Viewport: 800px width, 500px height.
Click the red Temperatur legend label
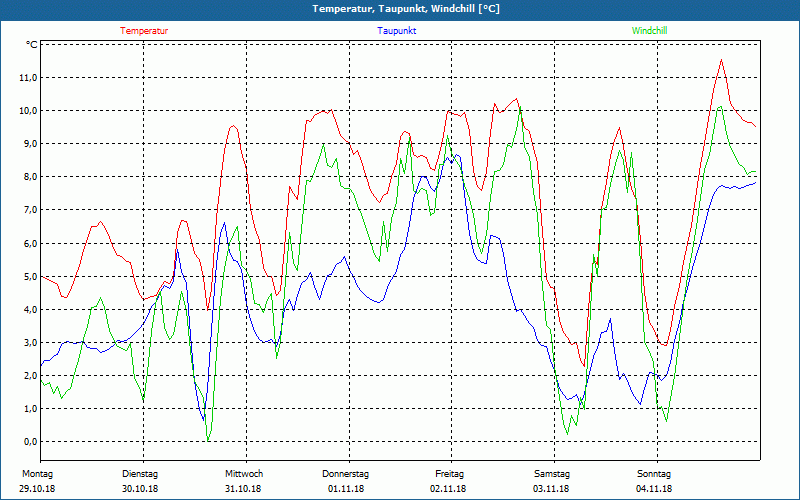click(x=144, y=31)
